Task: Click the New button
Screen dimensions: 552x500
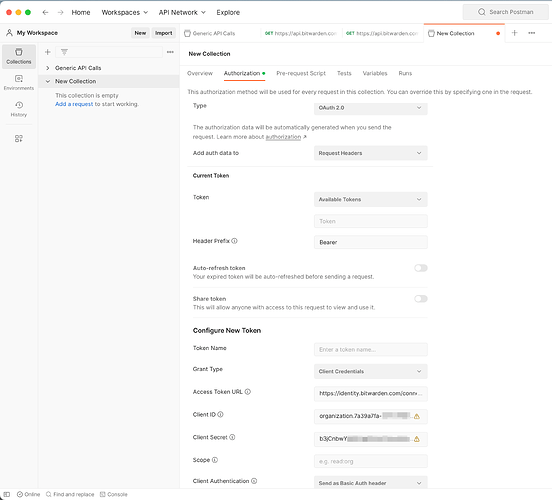Action: pyautogui.click(x=140, y=33)
